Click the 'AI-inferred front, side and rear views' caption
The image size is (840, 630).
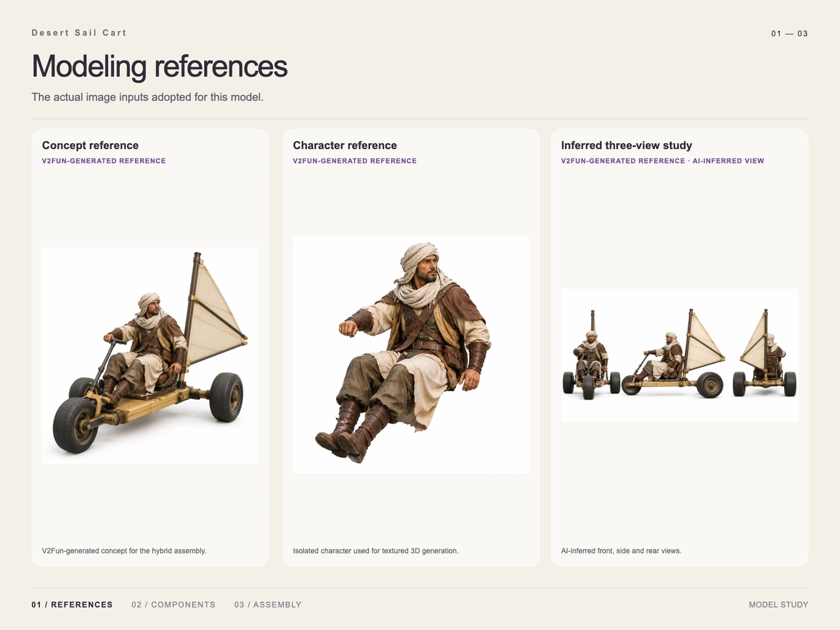point(621,551)
